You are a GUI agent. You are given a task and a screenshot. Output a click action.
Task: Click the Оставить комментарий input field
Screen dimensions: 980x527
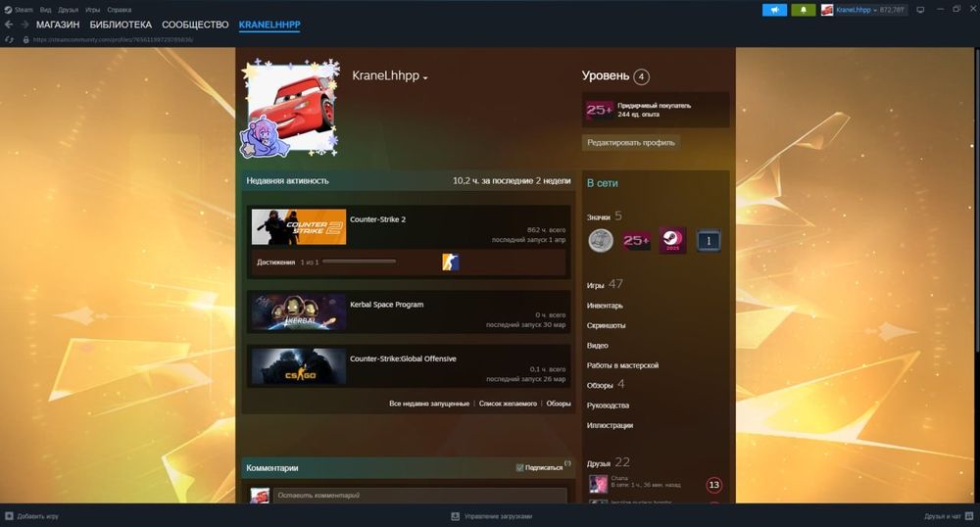[420, 495]
